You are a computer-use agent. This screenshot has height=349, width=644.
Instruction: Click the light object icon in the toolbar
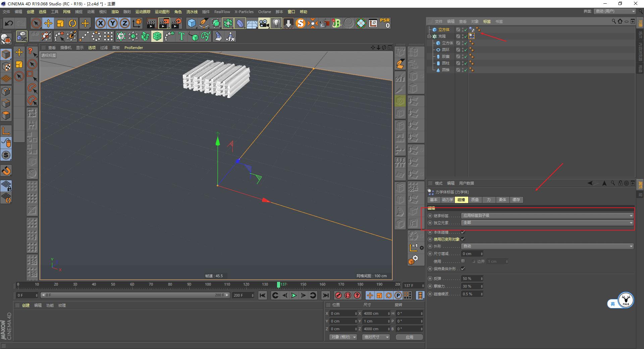(x=276, y=23)
